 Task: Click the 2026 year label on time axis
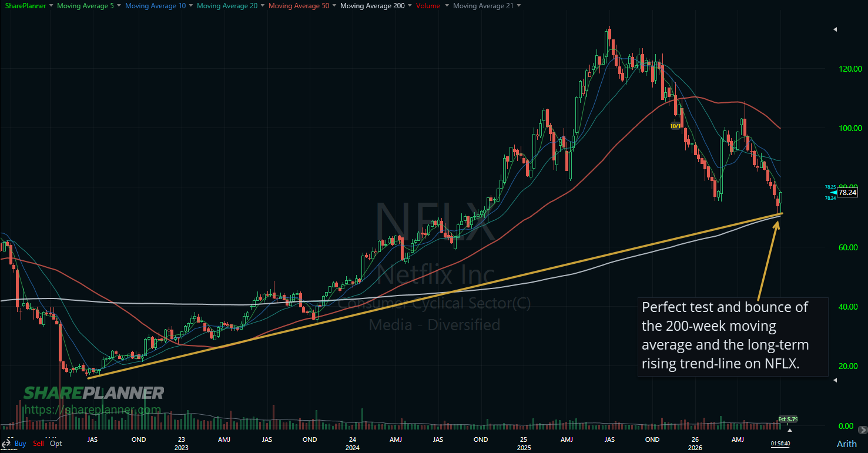pos(694,447)
